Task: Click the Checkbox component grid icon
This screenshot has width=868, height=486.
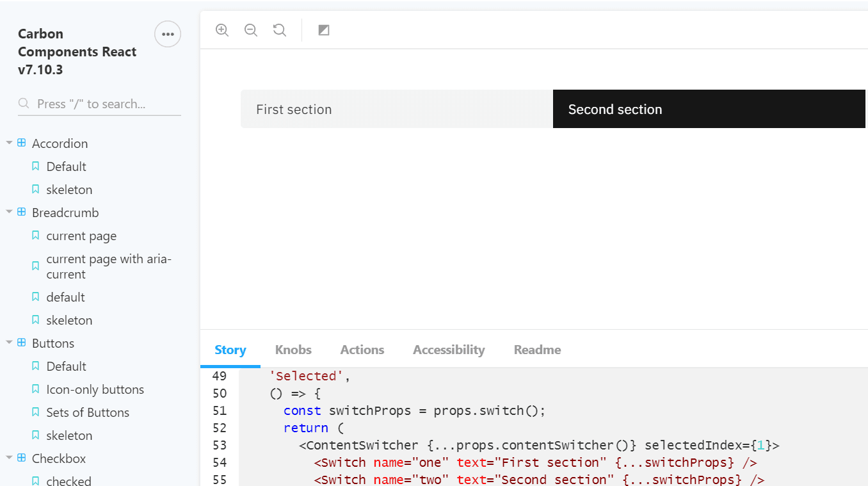Action: pyautogui.click(x=22, y=458)
